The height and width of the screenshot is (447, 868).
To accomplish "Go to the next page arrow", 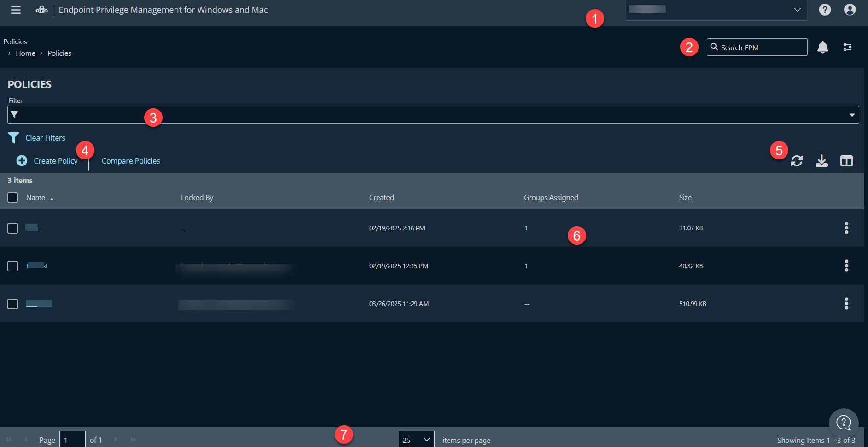I will [116, 440].
